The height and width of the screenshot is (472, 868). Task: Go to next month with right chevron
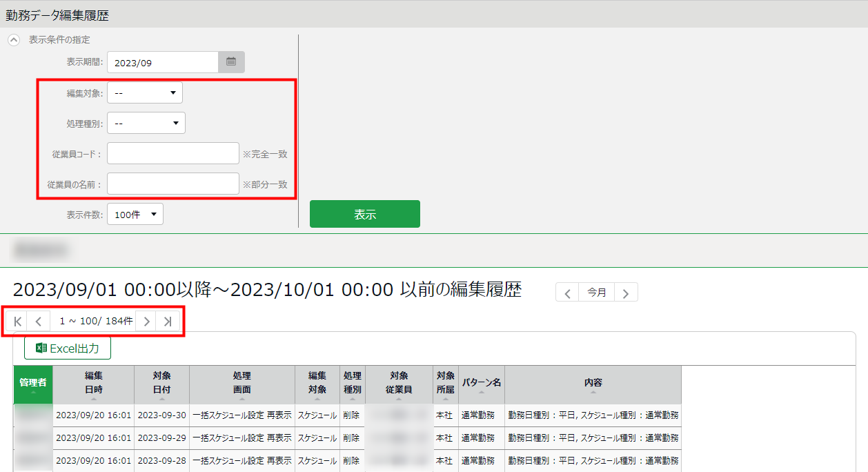click(x=626, y=293)
